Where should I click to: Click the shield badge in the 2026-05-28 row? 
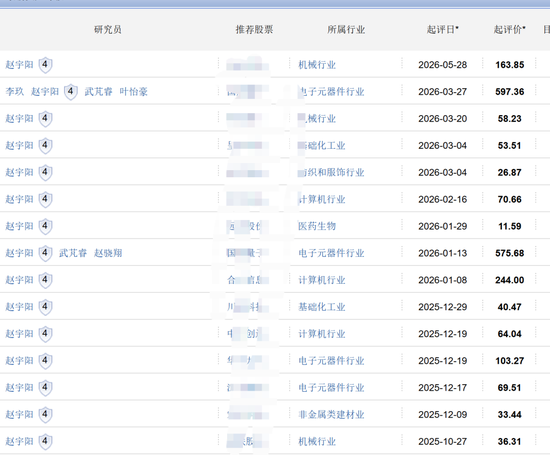tap(45, 65)
